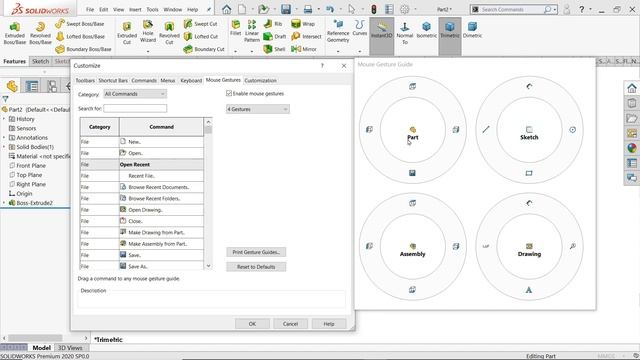Choose the Swept Cut command
The width and height of the screenshot is (640, 360).
click(200, 24)
